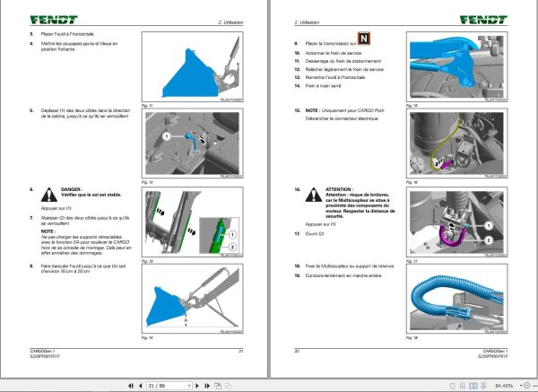Click the neutral N transmission icon

[364, 39]
